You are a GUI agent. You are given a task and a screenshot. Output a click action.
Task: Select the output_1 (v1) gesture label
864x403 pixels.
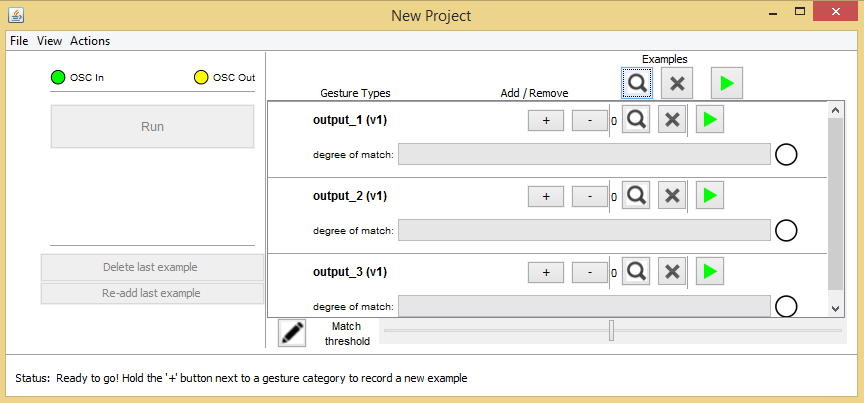[350, 120]
